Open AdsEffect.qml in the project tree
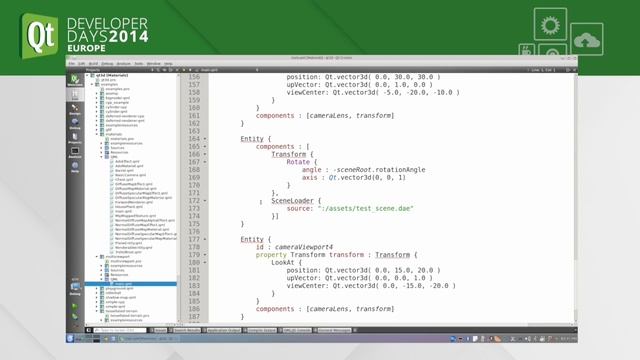The image size is (640, 360). tap(127, 162)
